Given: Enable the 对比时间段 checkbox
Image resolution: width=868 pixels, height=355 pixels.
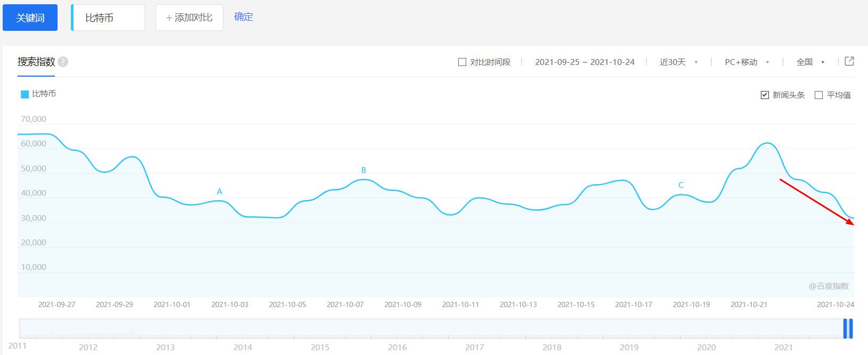Looking at the screenshot, I should point(462,62).
